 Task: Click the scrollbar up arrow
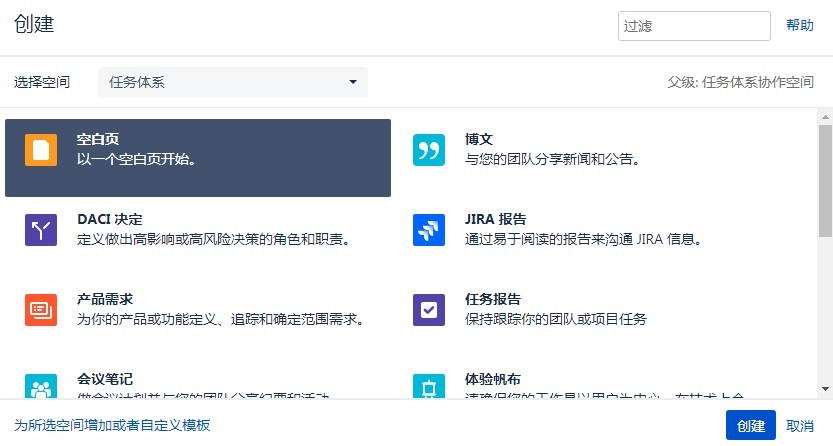pos(825,117)
